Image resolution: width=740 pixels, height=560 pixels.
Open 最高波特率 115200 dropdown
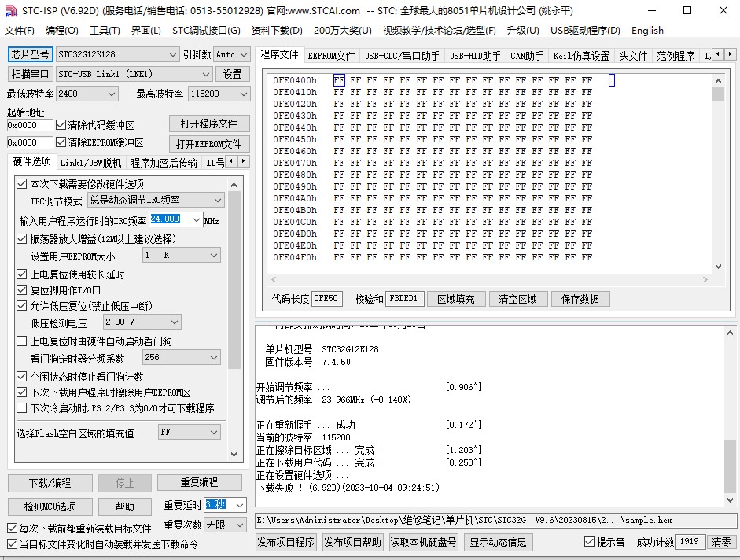pyautogui.click(x=219, y=94)
